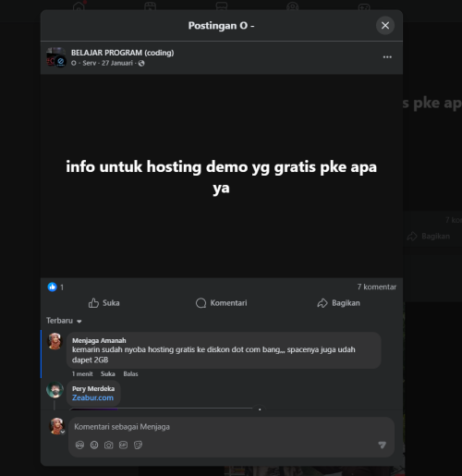Open BELAJAR PROGRAM (coding) group link
Screen dimensions: 462x476
pos(122,53)
